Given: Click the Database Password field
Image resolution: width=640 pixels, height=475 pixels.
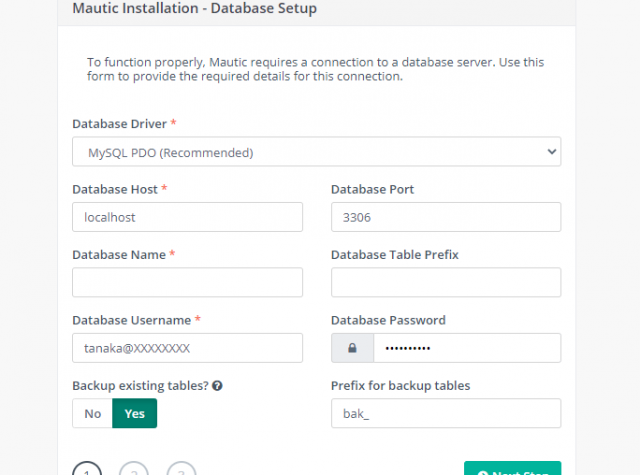Looking at the screenshot, I should coord(466,348).
